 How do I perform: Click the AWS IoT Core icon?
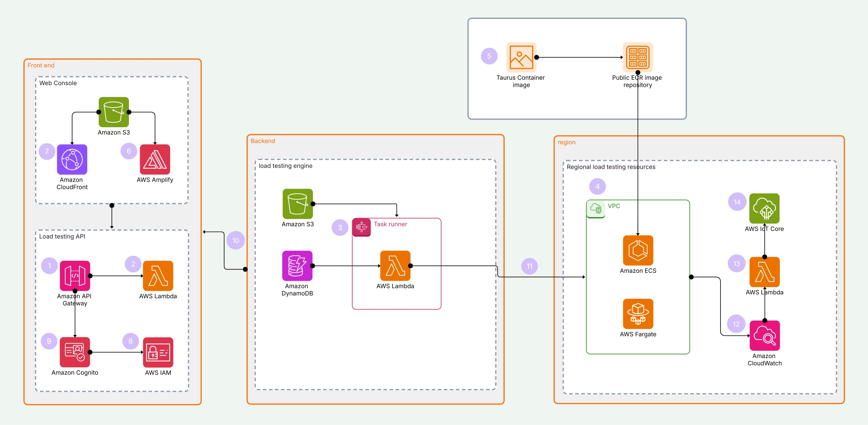[x=764, y=209]
